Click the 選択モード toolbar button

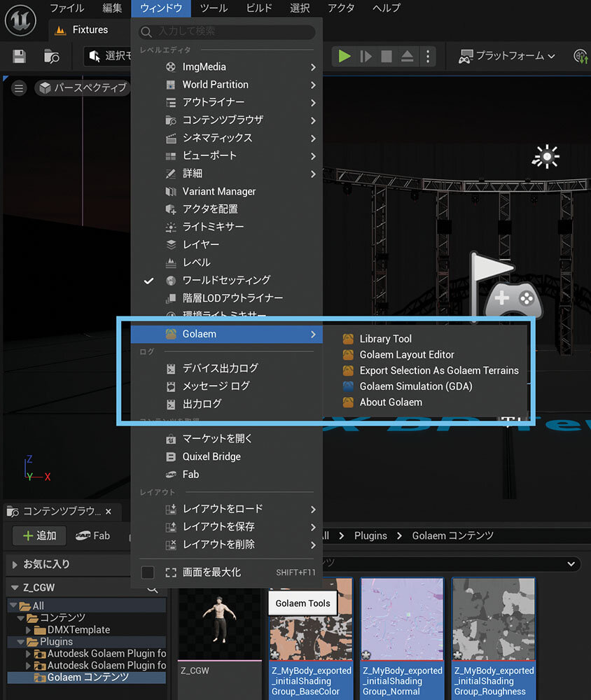[109, 56]
